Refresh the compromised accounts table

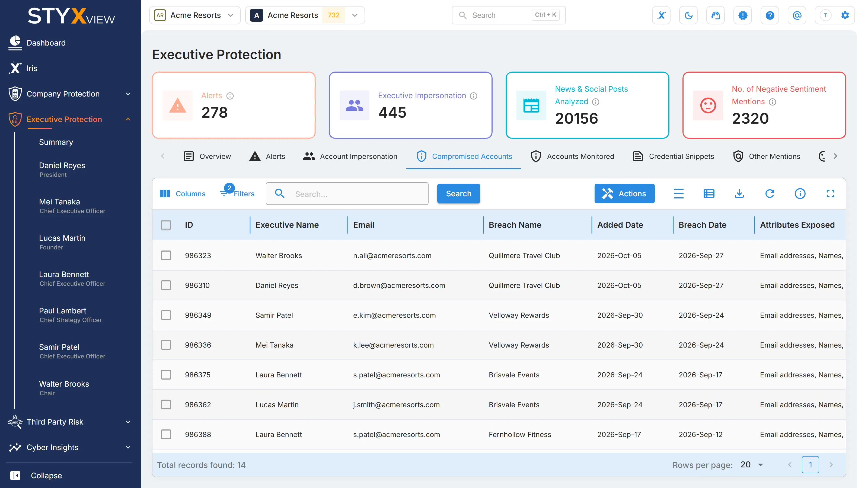click(770, 194)
